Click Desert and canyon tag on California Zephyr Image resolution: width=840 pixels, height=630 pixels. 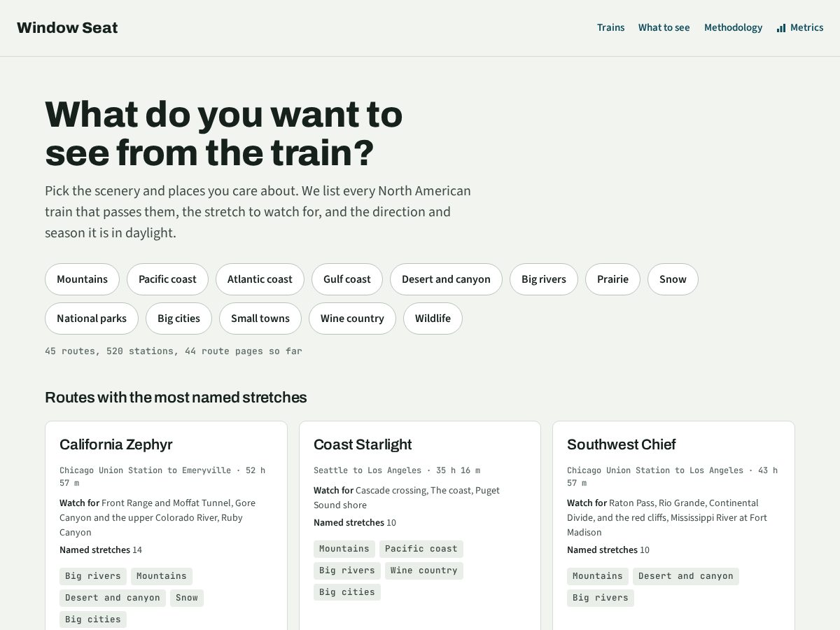click(113, 598)
